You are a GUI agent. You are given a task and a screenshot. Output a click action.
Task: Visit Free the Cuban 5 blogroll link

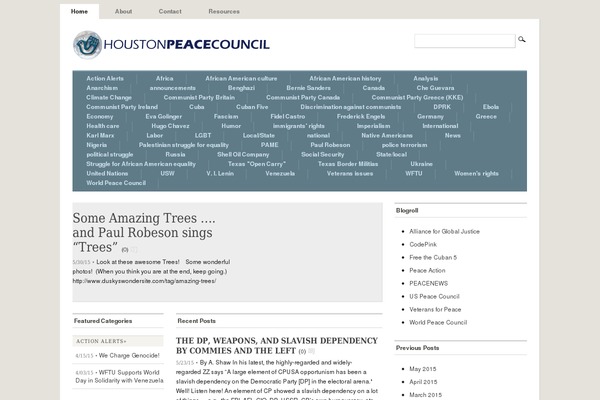point(433,258)
